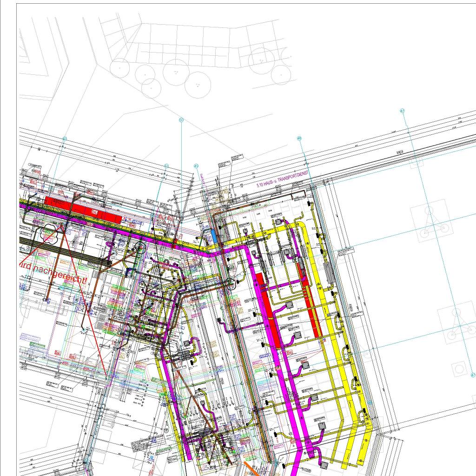Select grid axis marker 52
476x476 pixels.
[64, 139]
